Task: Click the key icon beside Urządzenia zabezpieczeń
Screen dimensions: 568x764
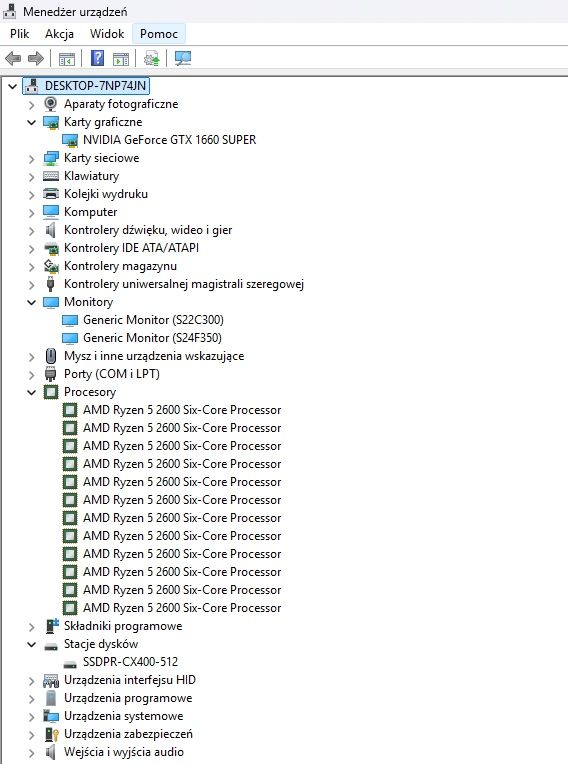Action: (51, 734)
